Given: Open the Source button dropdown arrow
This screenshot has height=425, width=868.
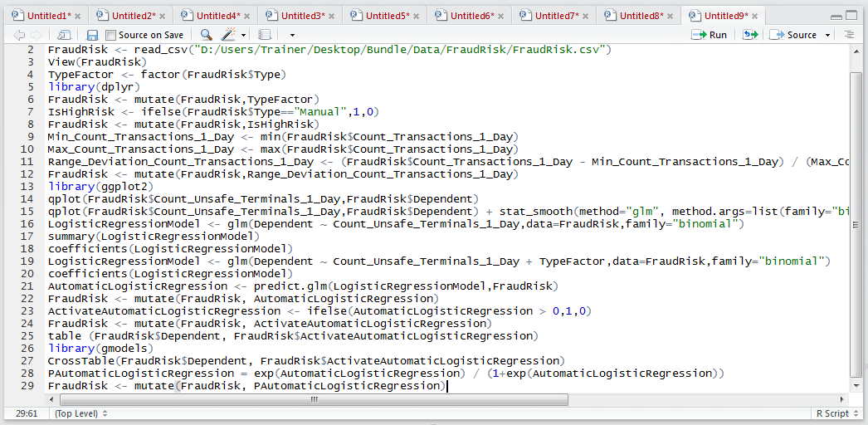Looking at the screenshot, I should [x=827, y=35].
